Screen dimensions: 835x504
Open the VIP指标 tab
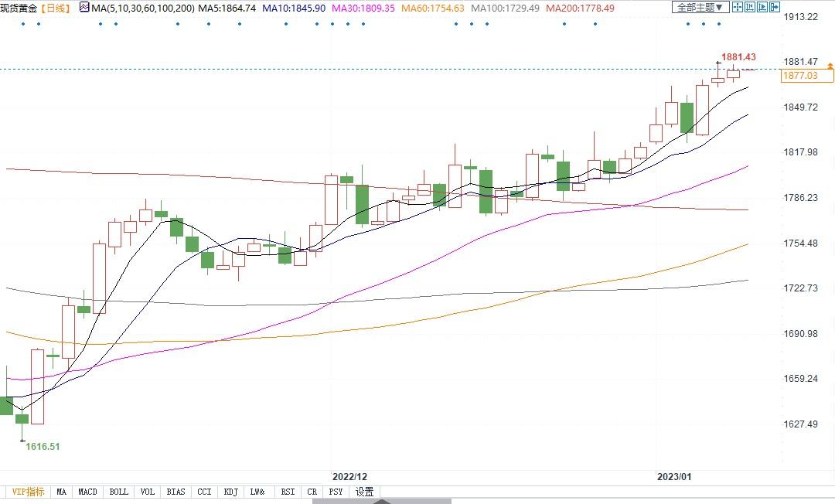26,492
